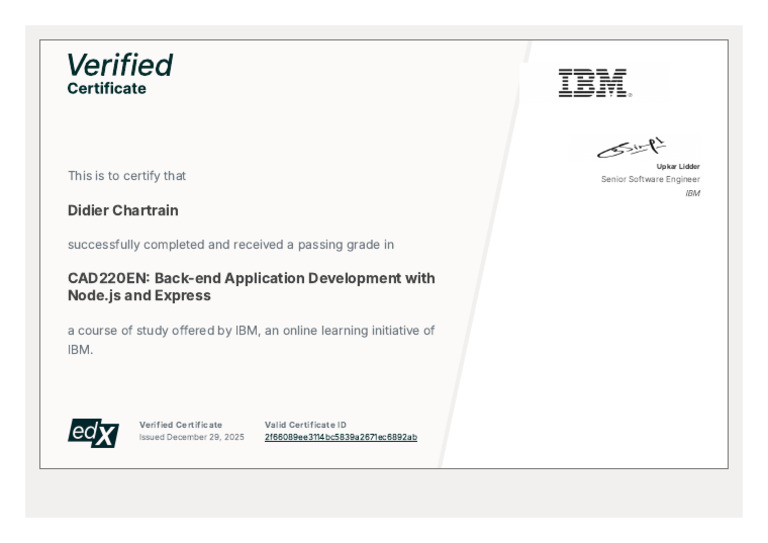768x543 pixels.
Task: Click the italic 'IBM' under signer title
Action: (x=693, y=193)
